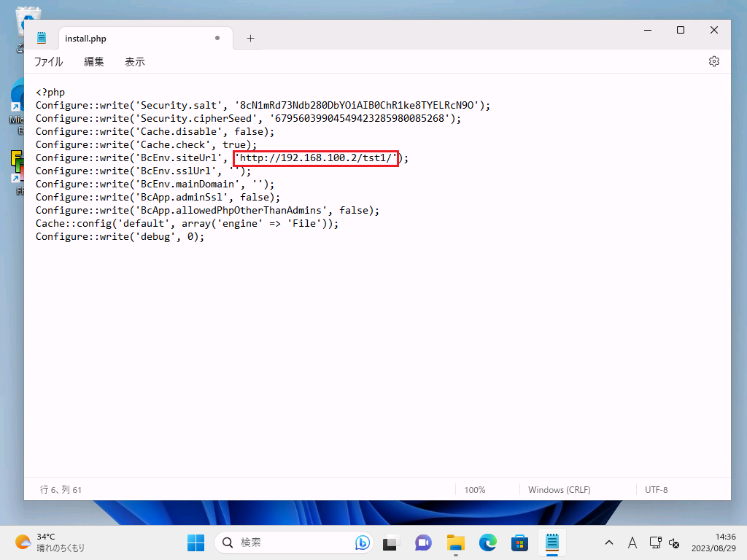Toggle the IME input mode indicator A
Viewport: 747px width, 560px height.
coord(632,542)
